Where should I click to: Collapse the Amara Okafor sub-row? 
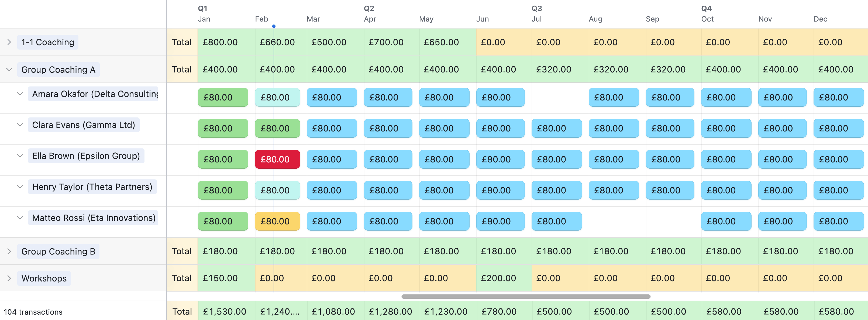(x=19, y=94)
